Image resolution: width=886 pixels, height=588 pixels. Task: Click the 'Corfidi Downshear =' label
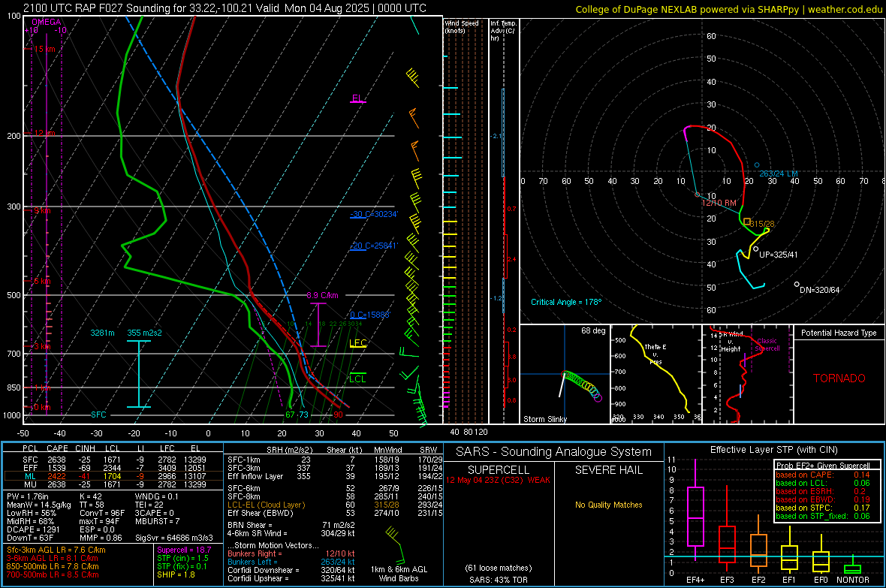coord(264,570)
